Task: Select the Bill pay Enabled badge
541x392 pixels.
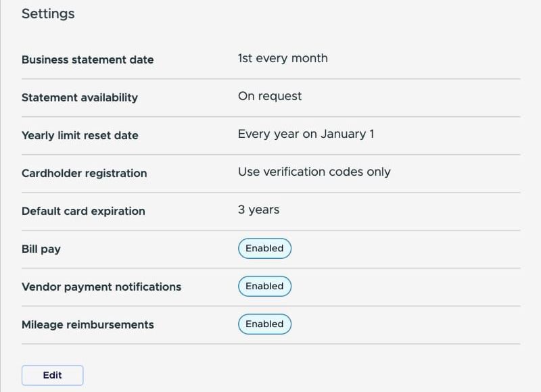Action: point(264,248)
